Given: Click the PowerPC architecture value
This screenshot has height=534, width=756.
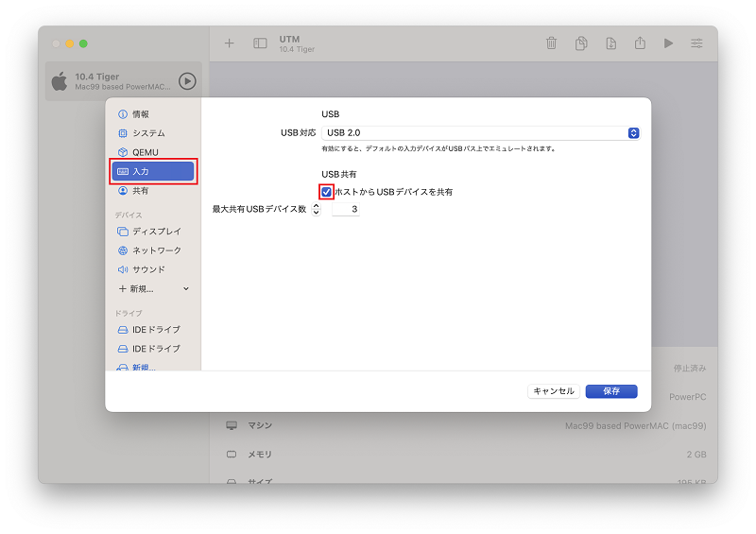Looking at the screenshot, I should pos(688,397).
